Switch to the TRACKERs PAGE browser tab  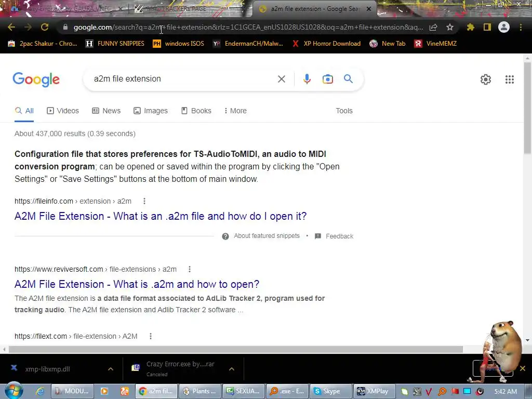point(190,8)
